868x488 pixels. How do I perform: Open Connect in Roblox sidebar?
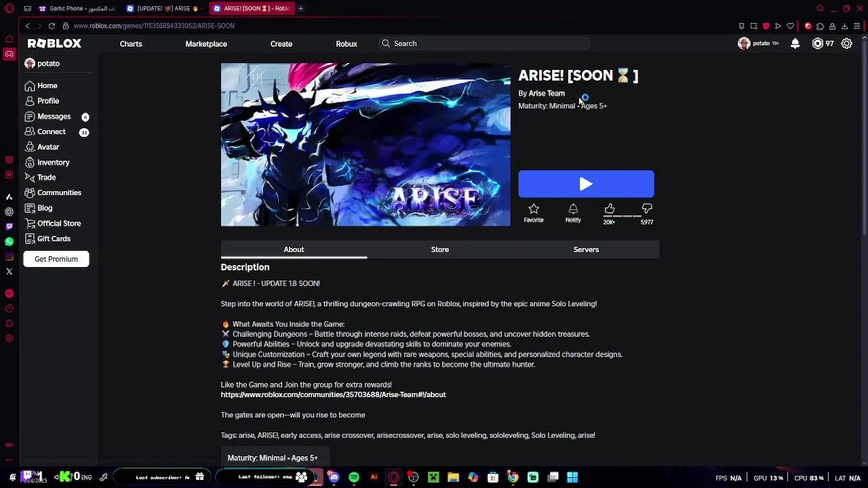click(x=45, y=131)
